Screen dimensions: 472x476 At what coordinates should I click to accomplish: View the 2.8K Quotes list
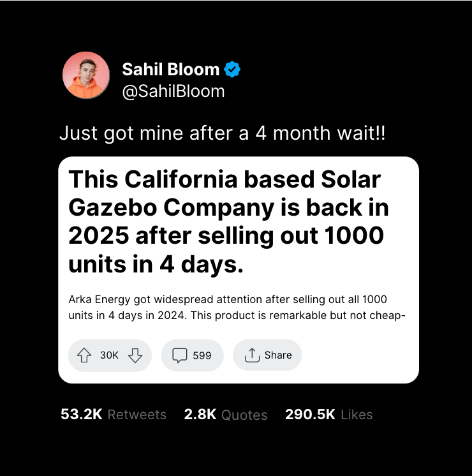[x=226, y=414]
